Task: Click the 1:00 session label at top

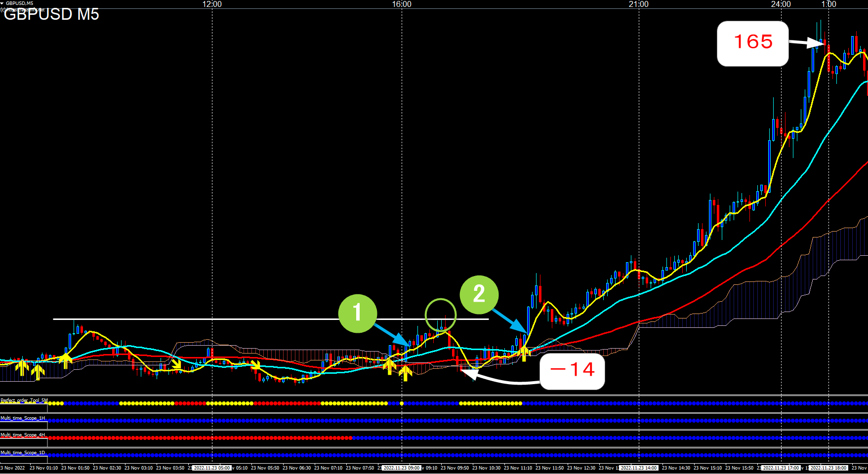Action: 829,4
